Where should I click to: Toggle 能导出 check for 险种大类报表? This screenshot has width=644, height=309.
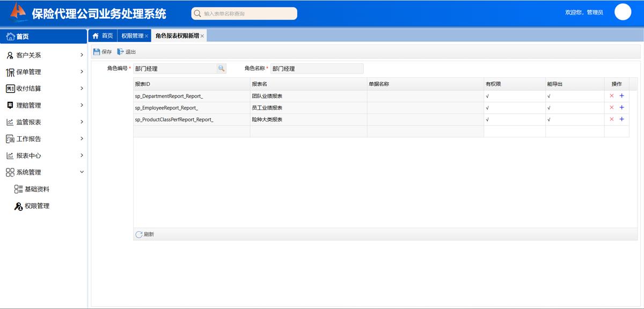(x=549, y=120)
